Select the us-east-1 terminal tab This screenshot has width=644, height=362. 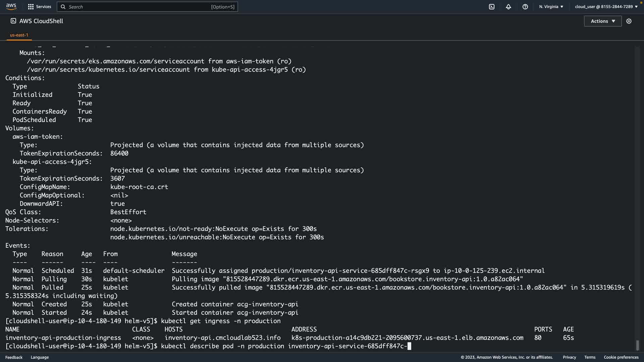pos(19,35)
